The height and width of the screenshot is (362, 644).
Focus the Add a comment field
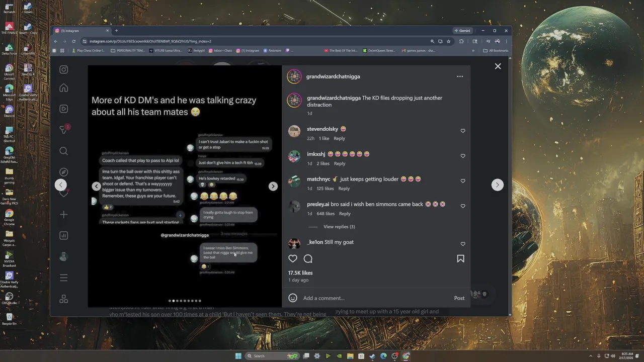pos(375,298)
